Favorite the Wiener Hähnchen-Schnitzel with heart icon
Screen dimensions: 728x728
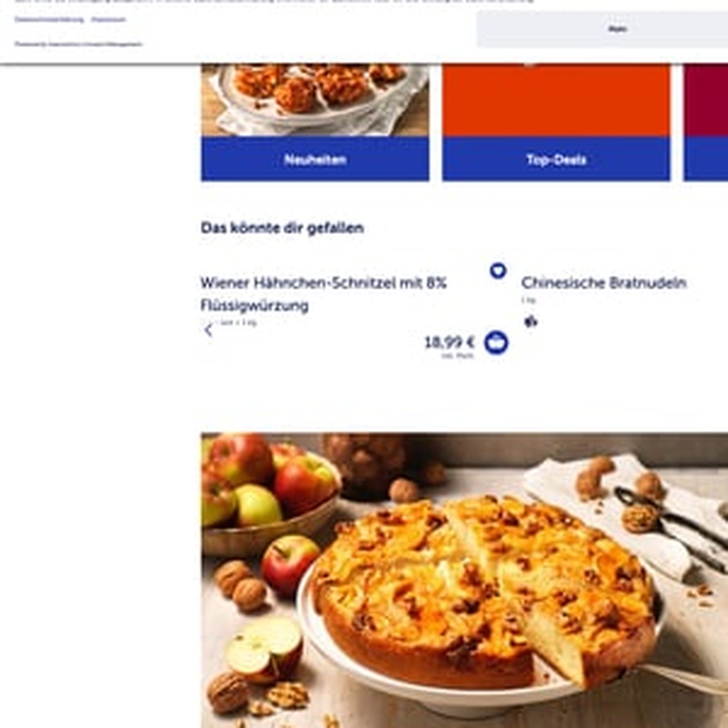[498, 270]
